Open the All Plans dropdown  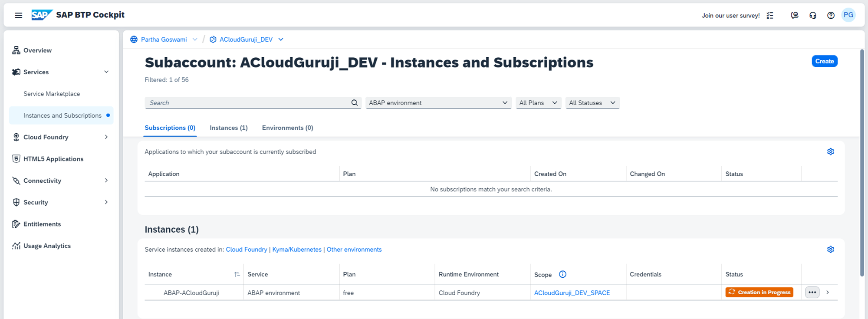(538, 103)
